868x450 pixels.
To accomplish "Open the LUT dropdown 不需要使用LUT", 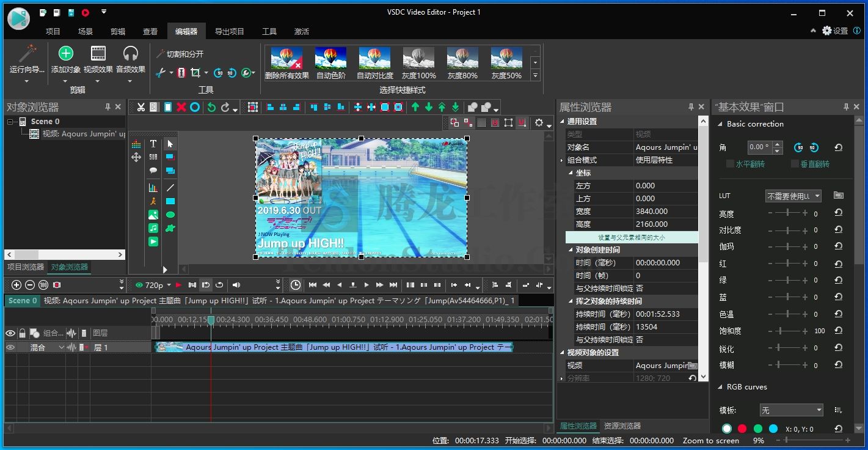I will [x=793, y=196].
